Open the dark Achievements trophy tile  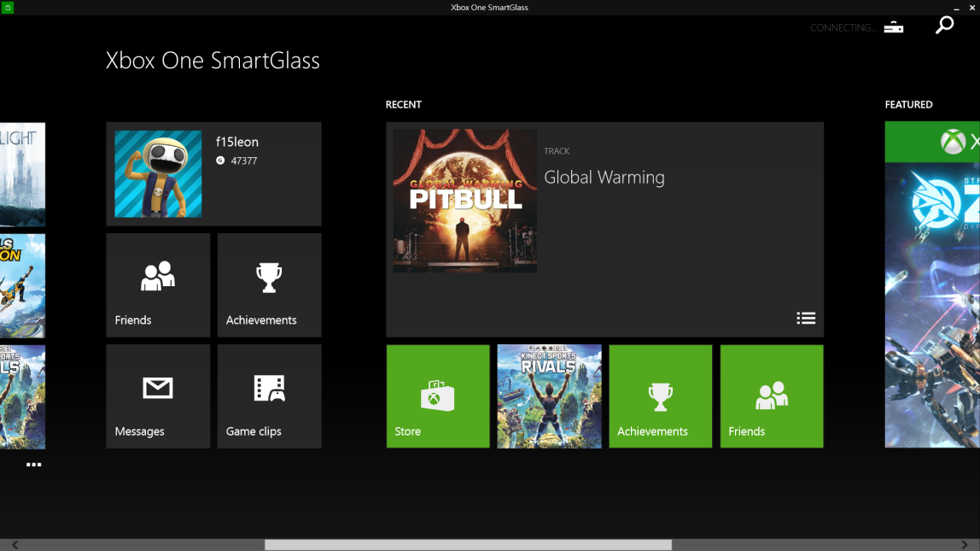click(270, 285)
